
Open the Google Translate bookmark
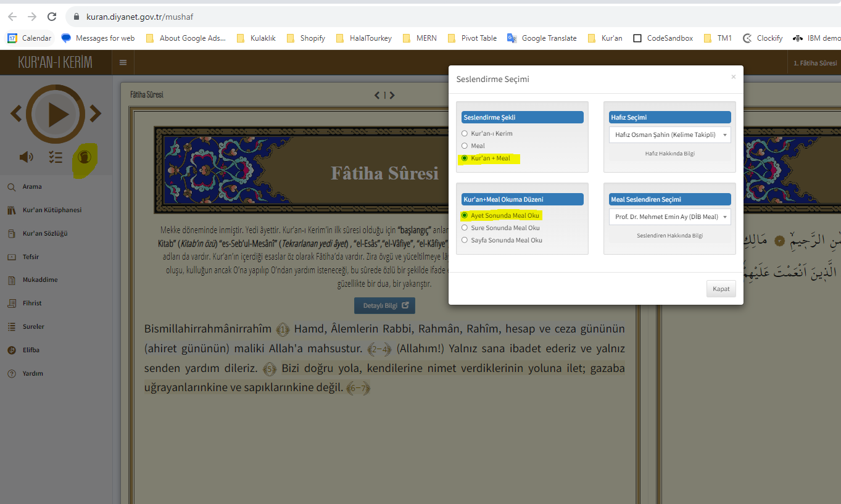(x=542, y=38)
